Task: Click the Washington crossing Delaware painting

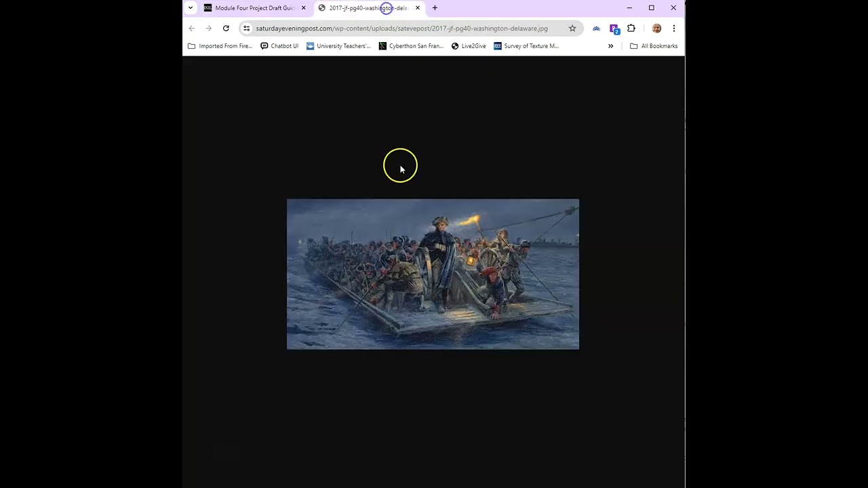Action: [x=433, y=274]
